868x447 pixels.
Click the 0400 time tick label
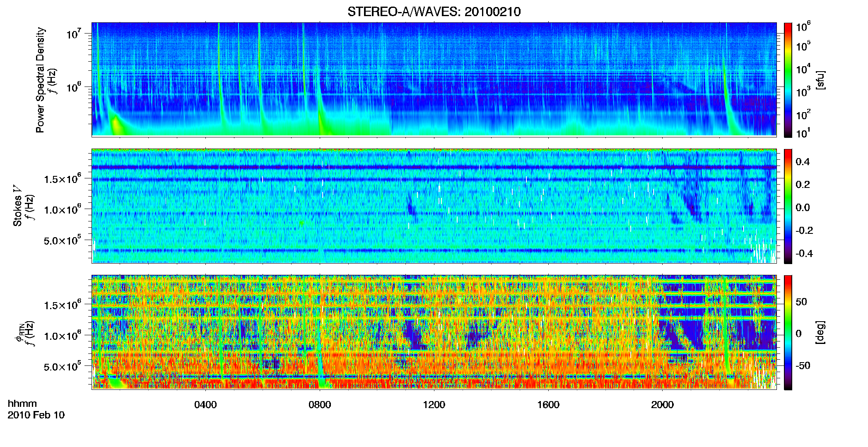pos(205,404)
